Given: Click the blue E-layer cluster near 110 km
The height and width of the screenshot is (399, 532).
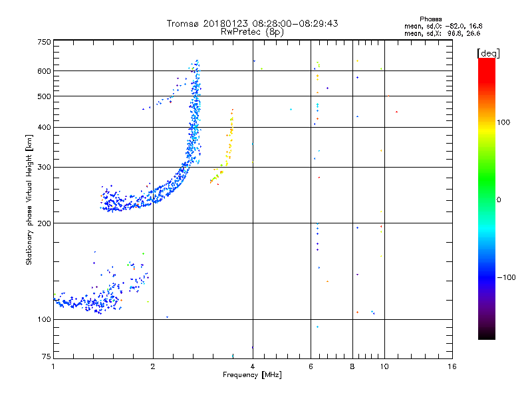Looking at the screenshot, I should 88,302.
